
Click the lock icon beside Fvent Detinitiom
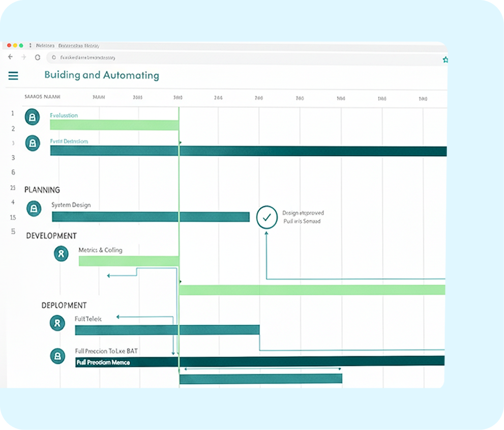point(33,143)
